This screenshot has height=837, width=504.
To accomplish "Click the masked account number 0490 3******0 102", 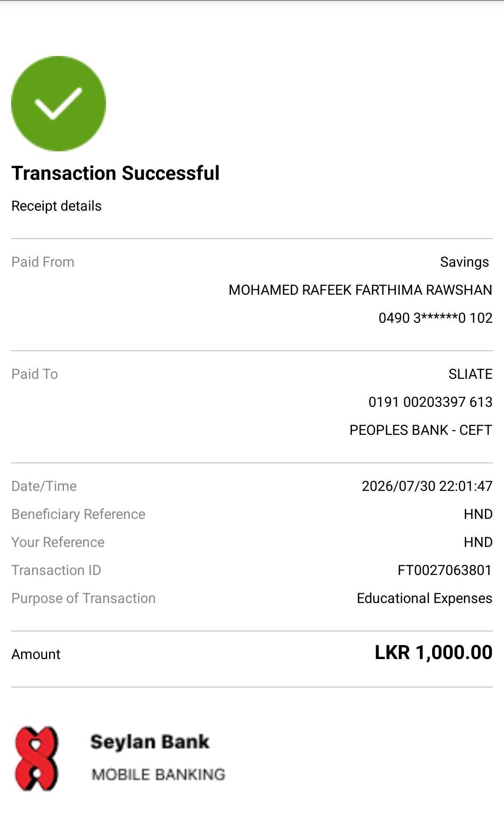I will [x=435, y=318].
